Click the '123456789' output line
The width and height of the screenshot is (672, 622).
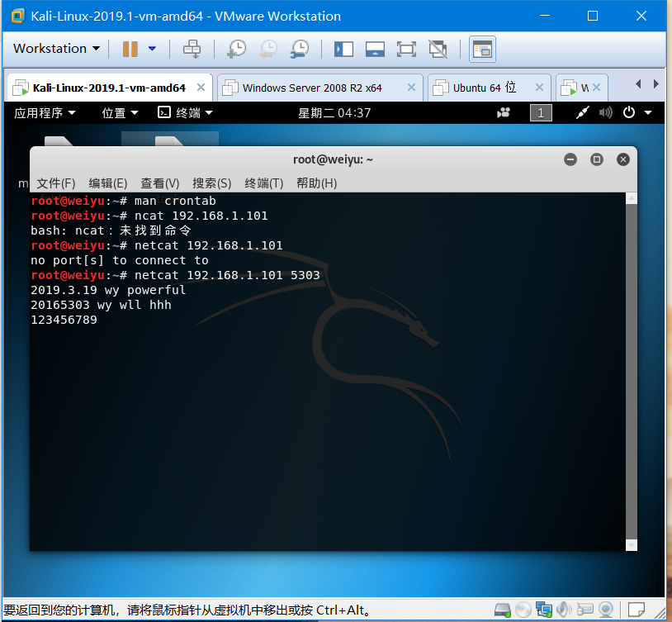(64, 320)
